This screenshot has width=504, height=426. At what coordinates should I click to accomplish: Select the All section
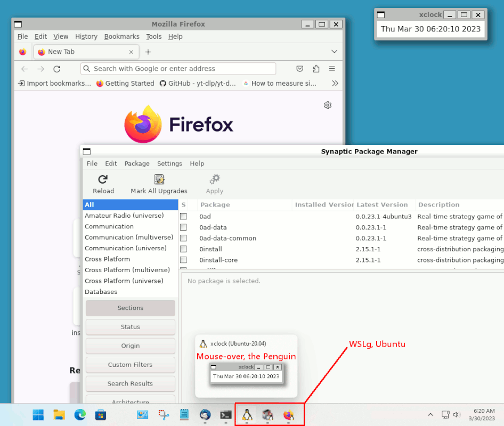pyautogui.click(x=131, y=204)
